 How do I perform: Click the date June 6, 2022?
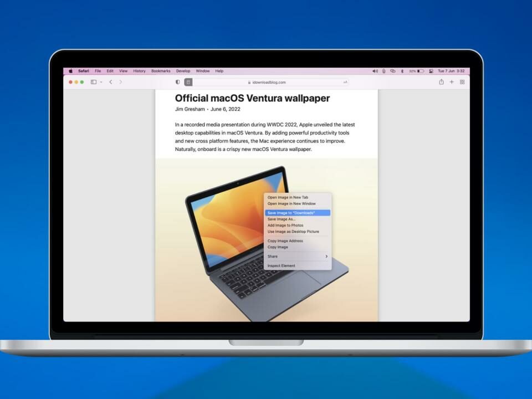point(226,109)
